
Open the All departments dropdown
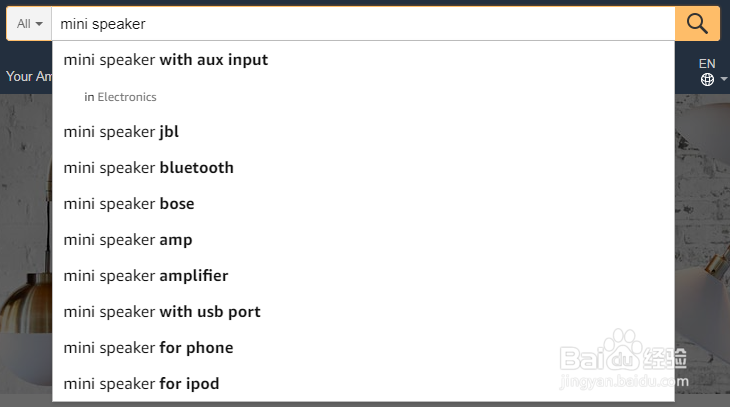click(29, 23)
